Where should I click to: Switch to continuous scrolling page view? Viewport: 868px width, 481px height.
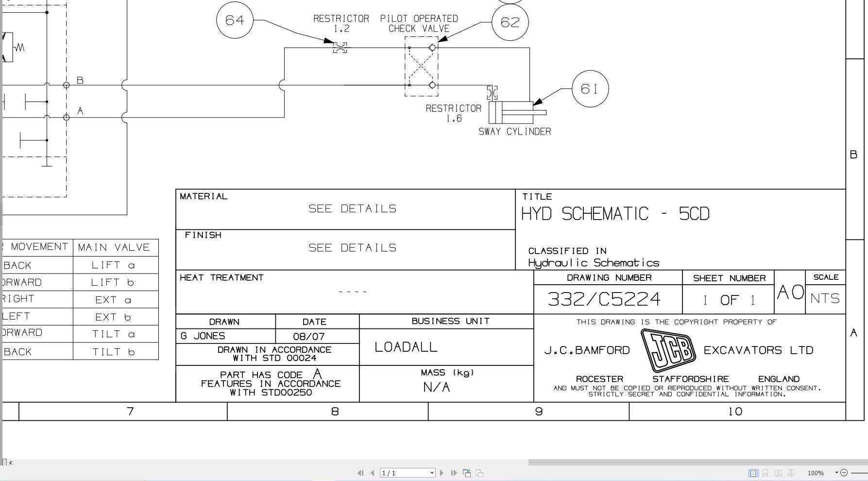point(766,473)
